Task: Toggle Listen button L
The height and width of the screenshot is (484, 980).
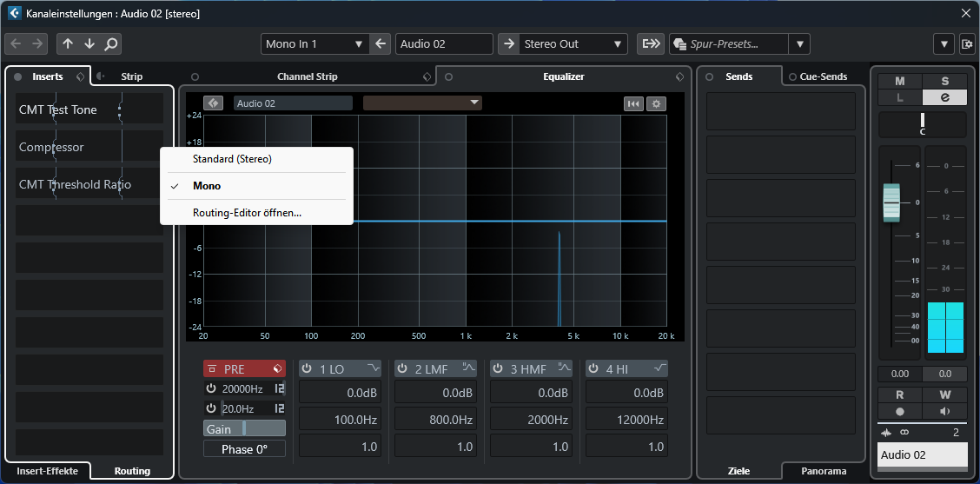Action: pos(900,97)
